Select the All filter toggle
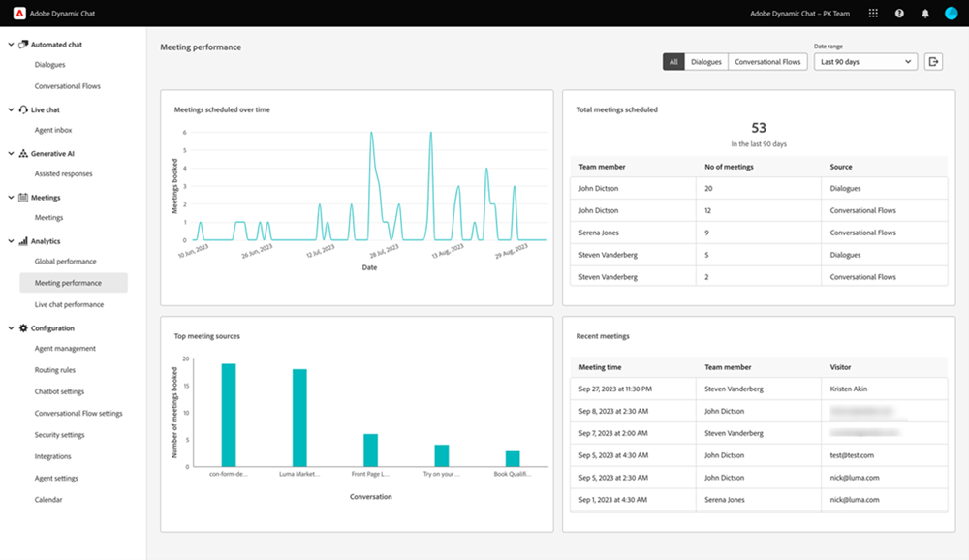Screen dimensions: 969x560 tap(673, 62)
